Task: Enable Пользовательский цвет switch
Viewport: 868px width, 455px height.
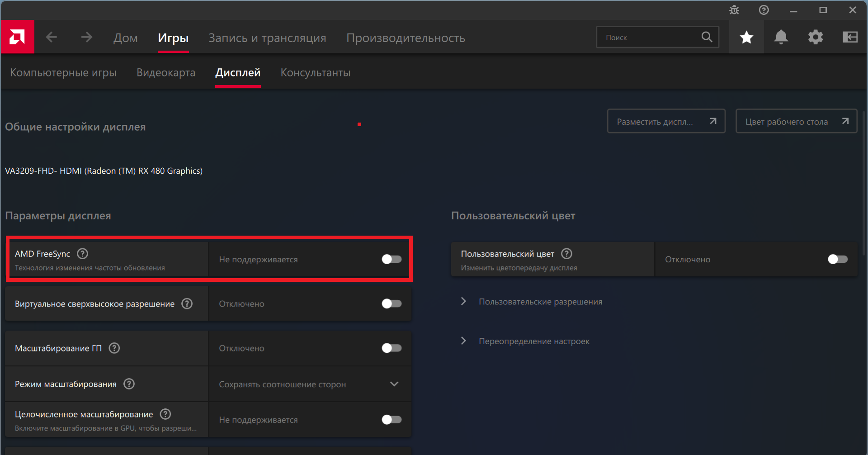Action: pos(838,259)
